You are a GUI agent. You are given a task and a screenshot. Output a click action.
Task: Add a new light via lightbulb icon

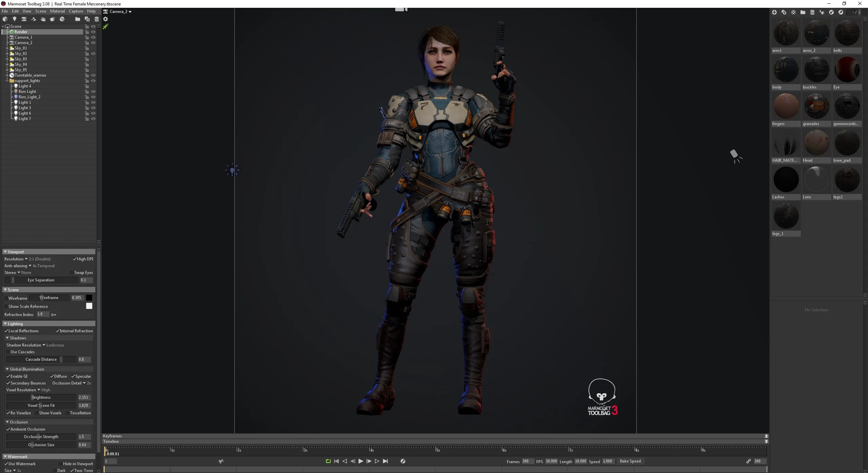point(15,19)
